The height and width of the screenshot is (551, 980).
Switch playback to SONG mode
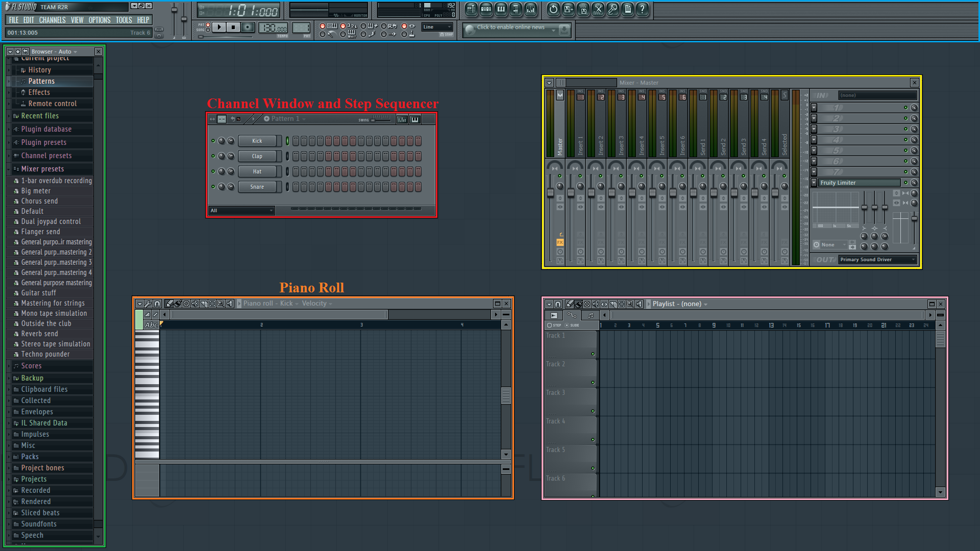pyautogui.click(x=208, y=30)
